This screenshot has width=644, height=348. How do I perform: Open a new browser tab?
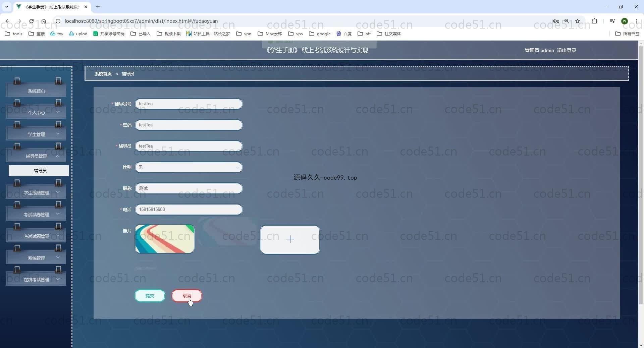[x=98, y=7]
